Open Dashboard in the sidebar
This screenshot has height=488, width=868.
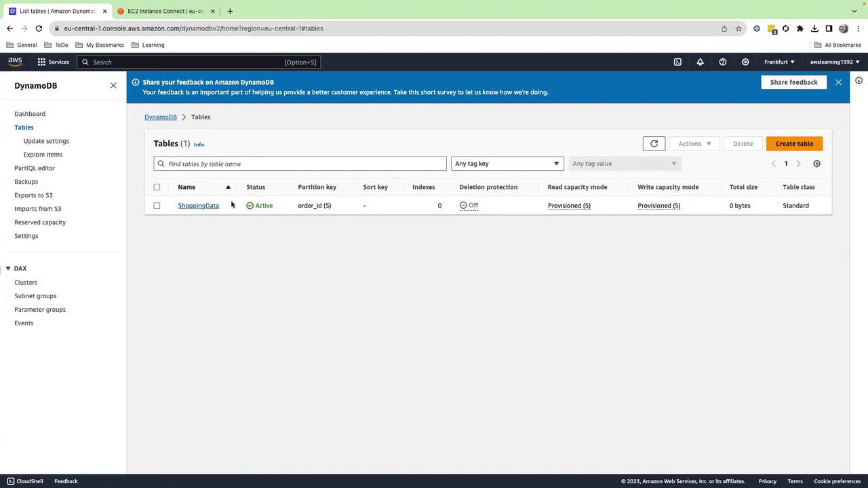click(30, 114)
